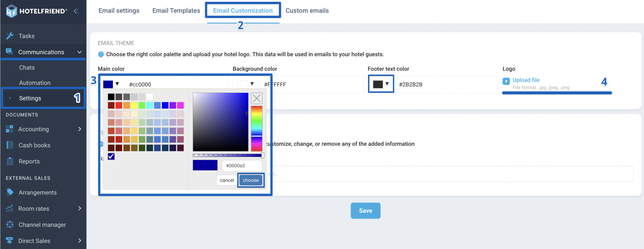Pick the white palette swatch

point(150,97)
